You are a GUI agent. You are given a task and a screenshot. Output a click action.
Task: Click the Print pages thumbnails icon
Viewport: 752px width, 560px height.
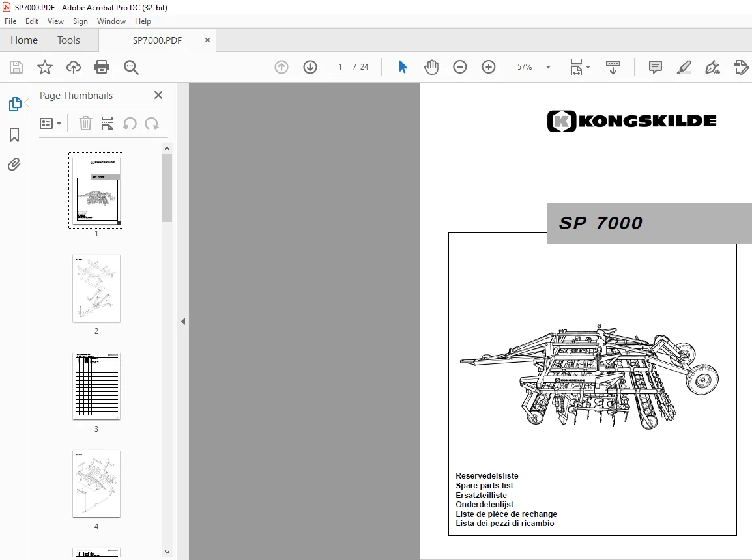pos(107,124)
